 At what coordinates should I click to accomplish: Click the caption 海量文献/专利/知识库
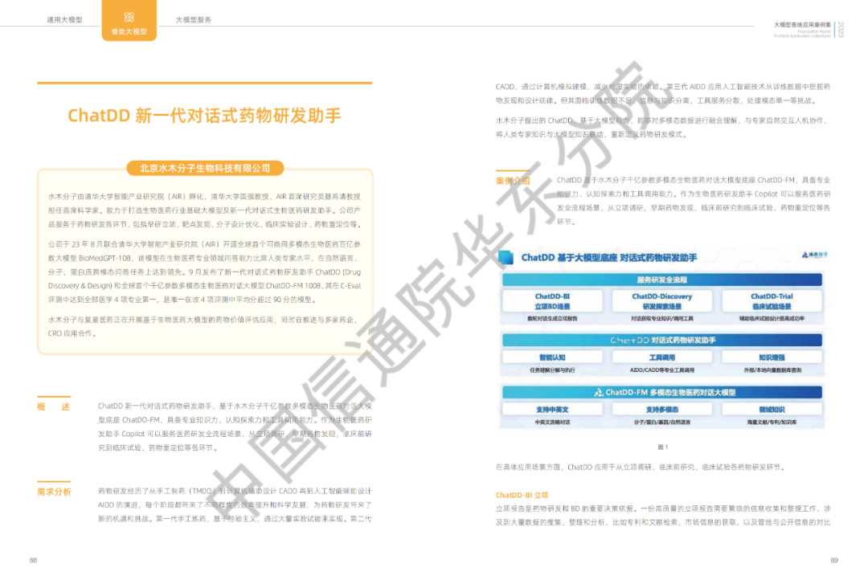pyautogui.click(x=772, y=422)
